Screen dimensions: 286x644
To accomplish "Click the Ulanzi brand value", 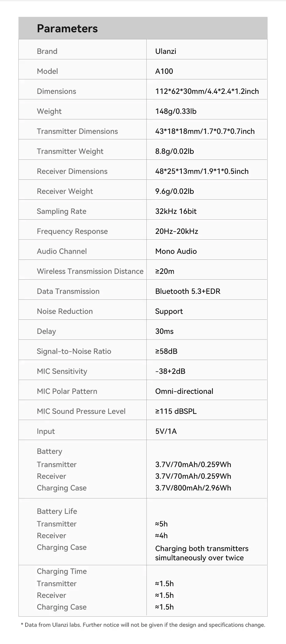I will point(165,51).
